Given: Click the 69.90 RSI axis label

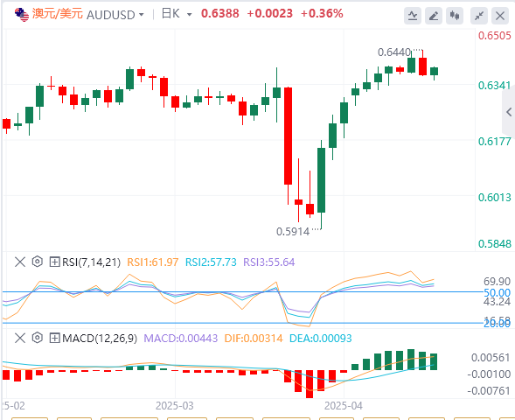Looking at the screenshot, I should [x=497, y=282].
